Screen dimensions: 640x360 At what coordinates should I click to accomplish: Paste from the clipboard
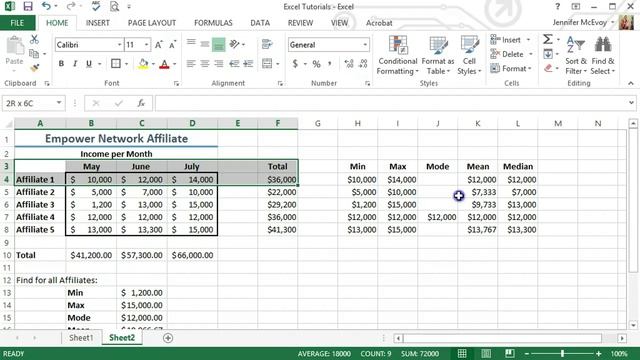pos(14,51)
